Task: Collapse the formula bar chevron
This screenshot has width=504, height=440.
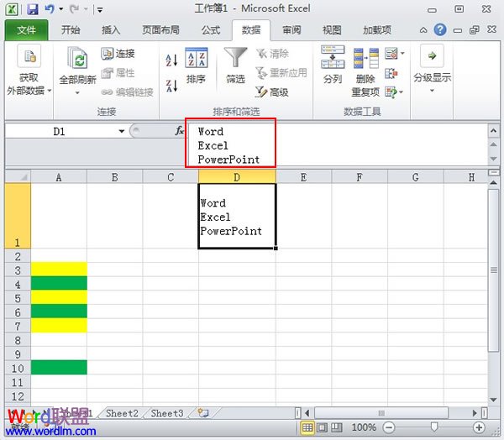Action: coord(493,130)
